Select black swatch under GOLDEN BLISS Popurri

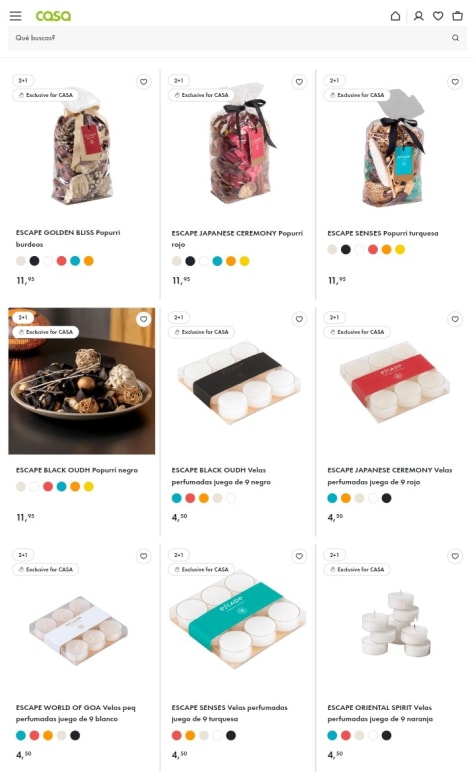click(34, 261)
